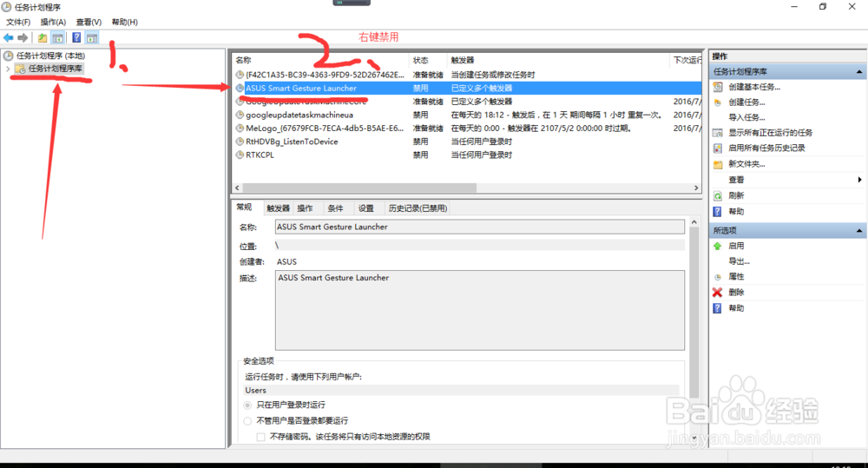Toggle the 不存储密码 checkbox
This screenshot has width=868, height=468.
pos(260,437)
